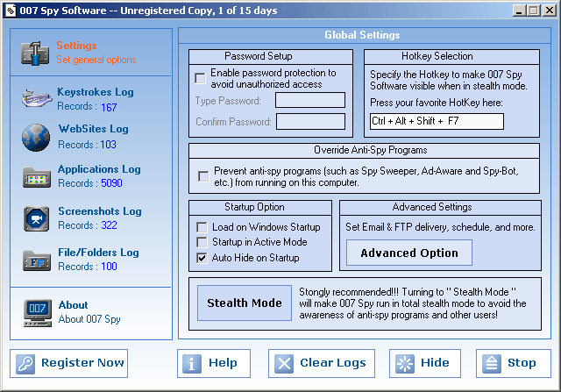The height and width of the screenshot is (392, 561).
Task: Open Screenshots Log section
Action: pyautogui.click(x=100, y=211)
